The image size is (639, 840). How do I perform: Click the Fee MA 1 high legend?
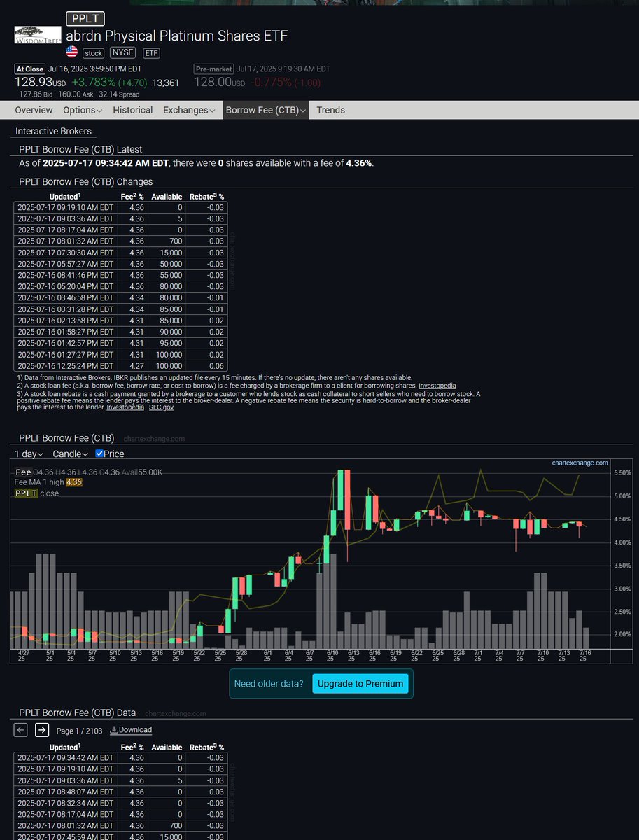tap(48, 483)
